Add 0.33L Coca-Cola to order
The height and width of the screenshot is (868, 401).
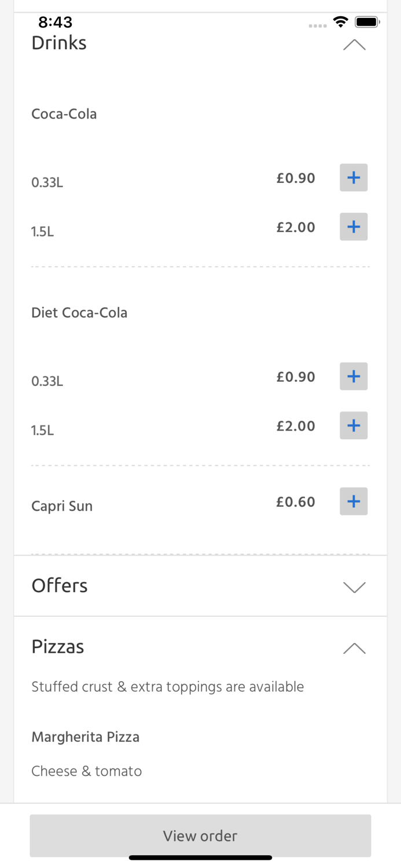coord(353,178)
